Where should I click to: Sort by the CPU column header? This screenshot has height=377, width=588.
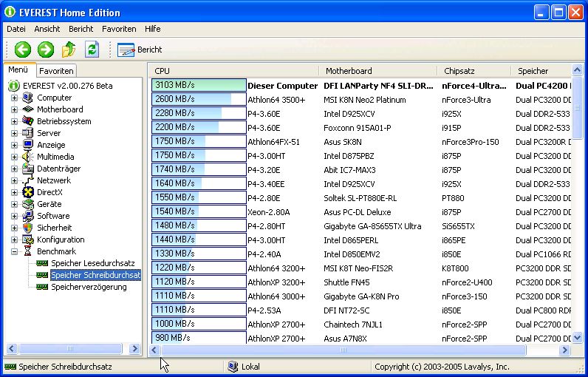click(x=234, y=71)
